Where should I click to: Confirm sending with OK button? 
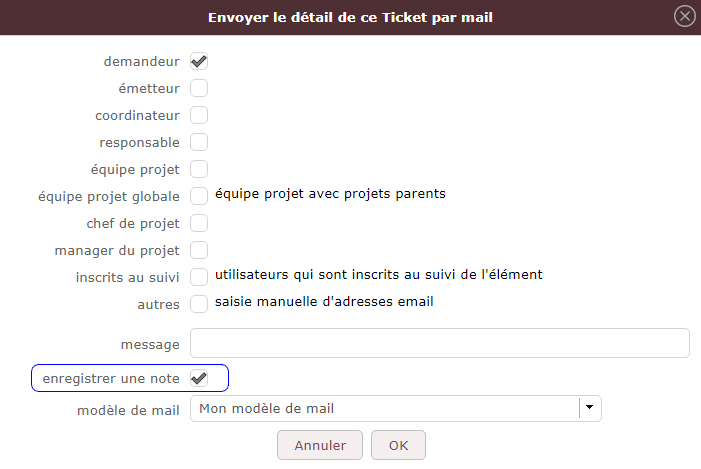click(x=398, y=445)
